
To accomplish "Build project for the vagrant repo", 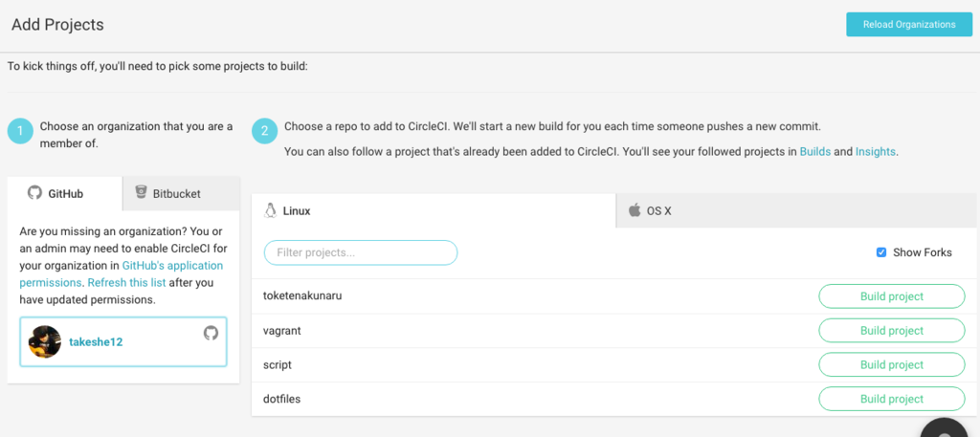I will coord(891,331).
